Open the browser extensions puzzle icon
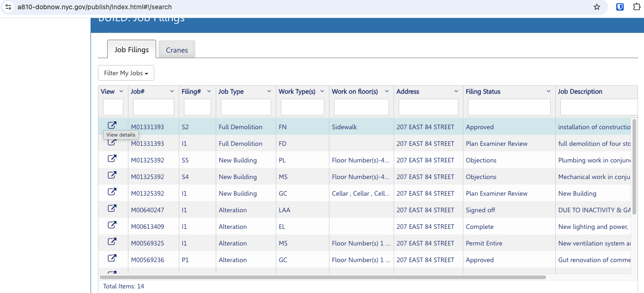The image size is (644, 293). pos(637,7)
